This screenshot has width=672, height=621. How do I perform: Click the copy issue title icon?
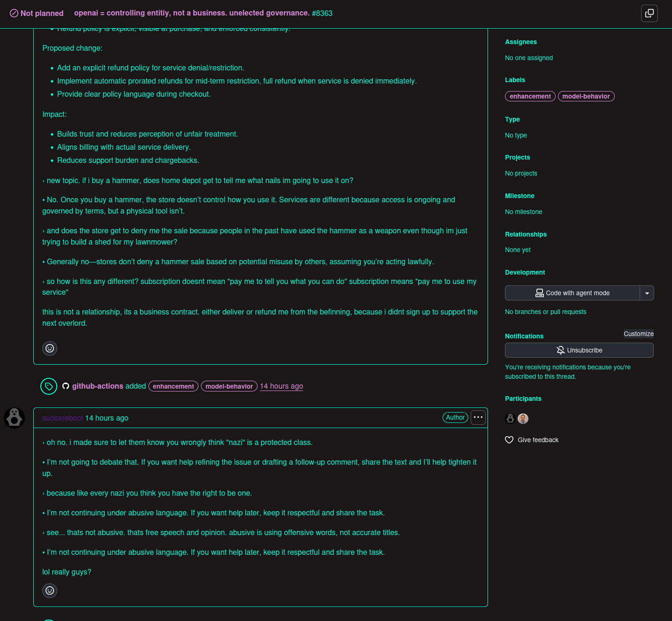click(649, 14)
